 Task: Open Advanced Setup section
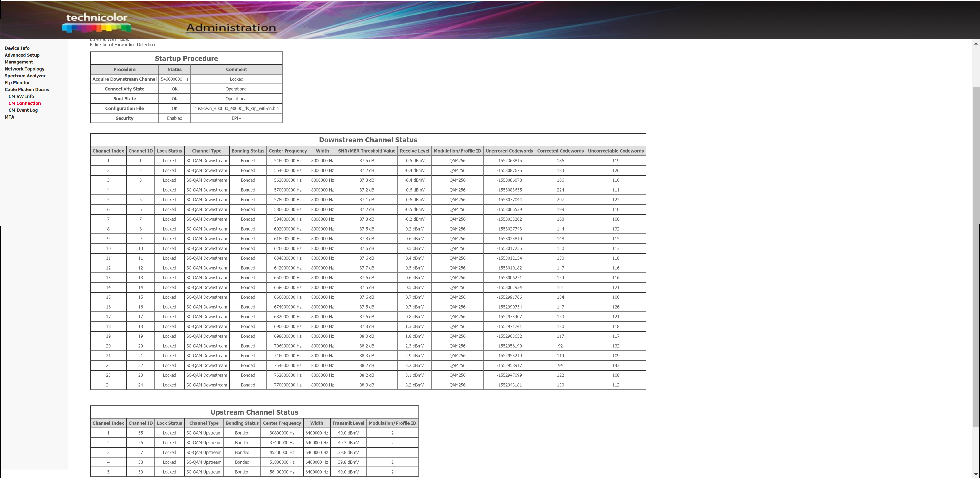coord(22,55)
